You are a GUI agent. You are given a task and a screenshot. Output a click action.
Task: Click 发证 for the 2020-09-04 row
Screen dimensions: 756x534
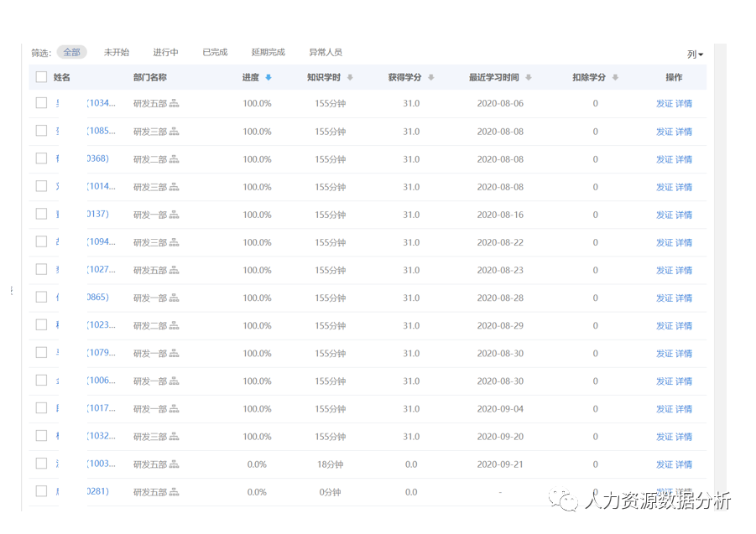[664, 409]
